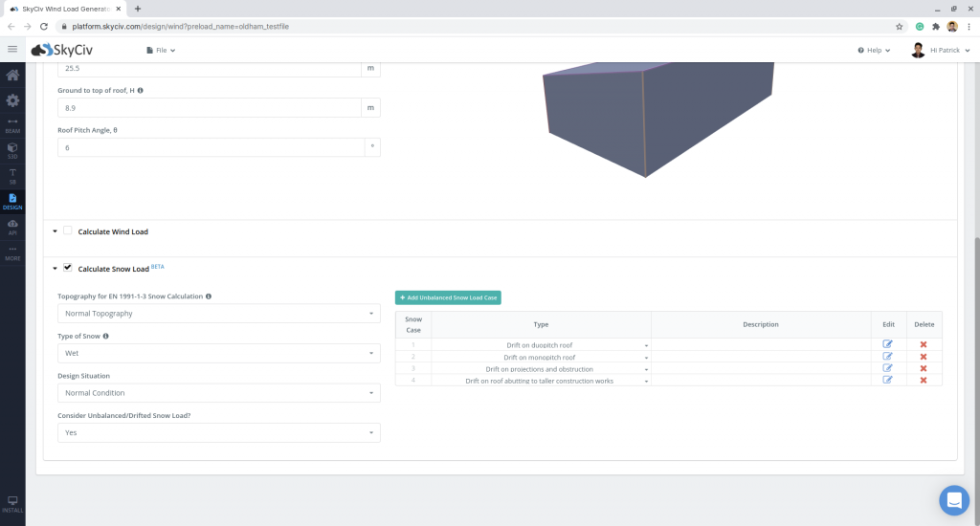Expand the Design Situation dropdown
Image resolution: width=980 pixels, height=526 pixels.
219,393
